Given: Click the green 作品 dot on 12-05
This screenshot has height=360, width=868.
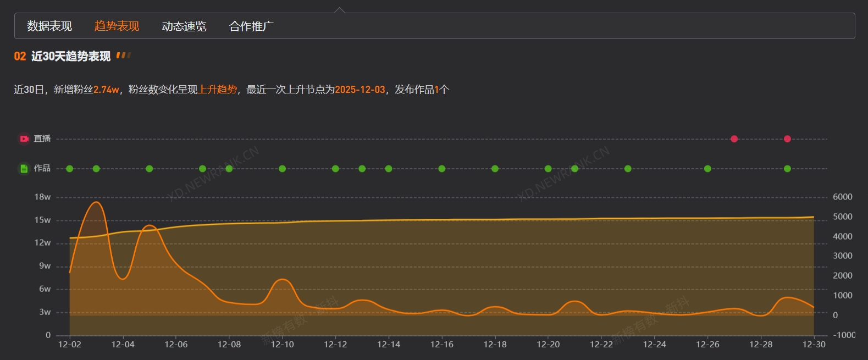Looking at the screenshot, I should (150, 169).
